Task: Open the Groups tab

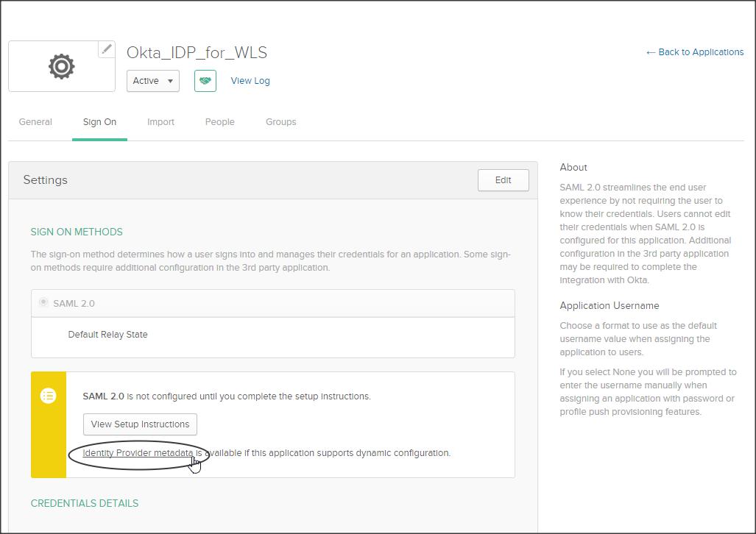Action: (280, 122)
